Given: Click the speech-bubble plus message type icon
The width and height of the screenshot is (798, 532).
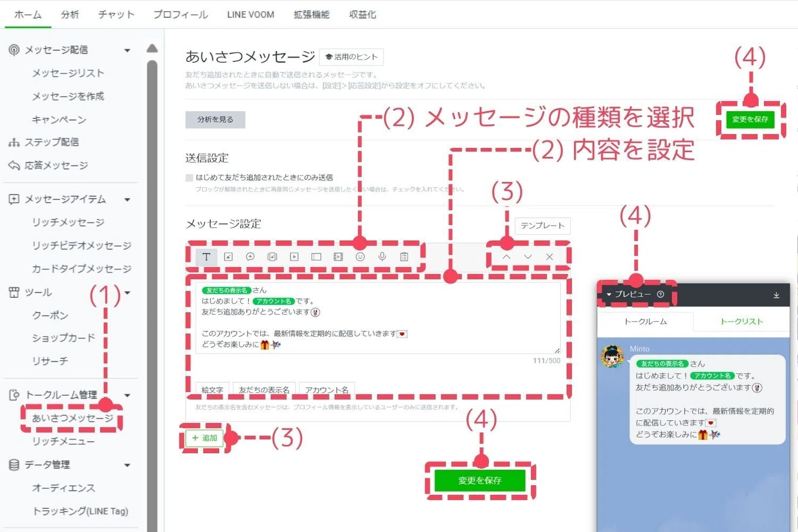Looking at the screenshot, I should 250,257.
